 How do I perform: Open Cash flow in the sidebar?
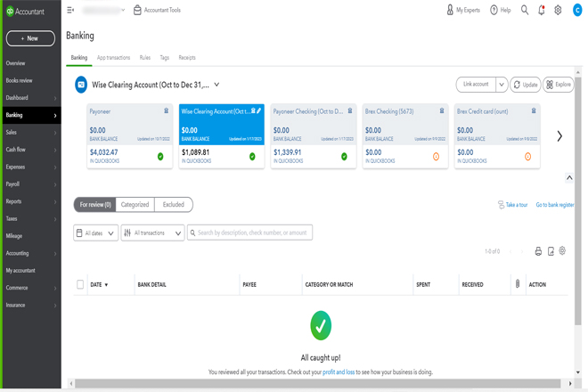31,150
